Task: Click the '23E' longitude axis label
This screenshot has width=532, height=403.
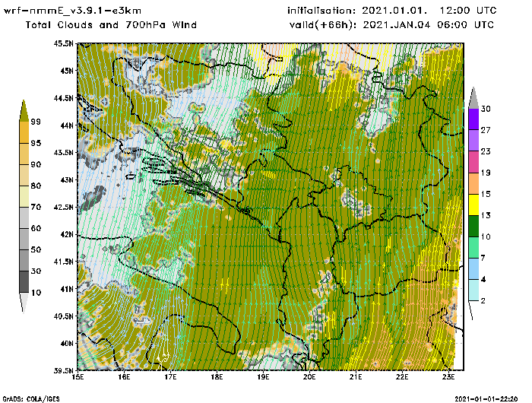Action: click(448, 377)
